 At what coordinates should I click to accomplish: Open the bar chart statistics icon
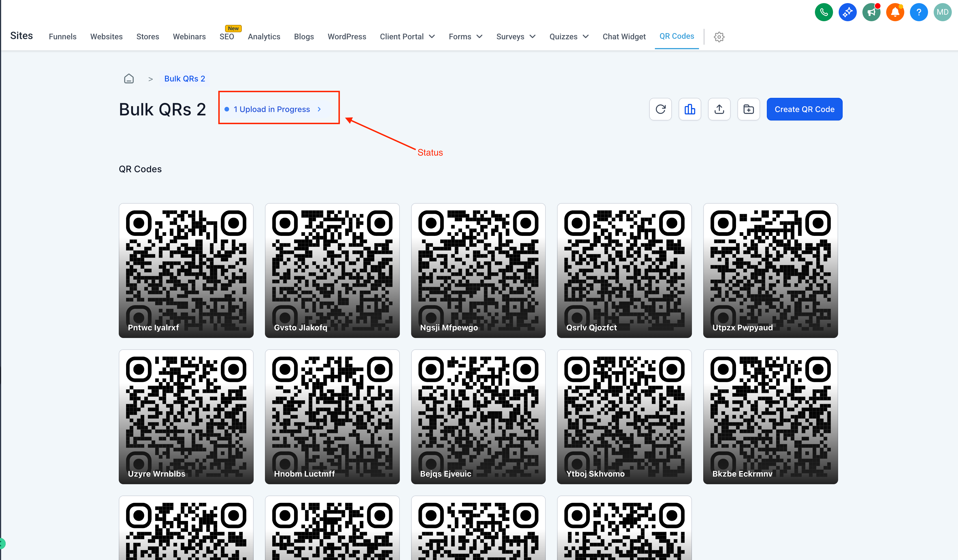click(x=690, y=109)
